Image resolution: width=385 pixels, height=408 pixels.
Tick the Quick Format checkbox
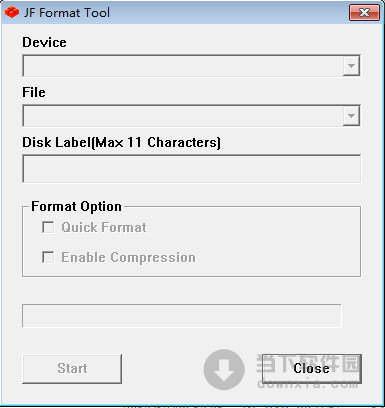click(x=48, y=228)
